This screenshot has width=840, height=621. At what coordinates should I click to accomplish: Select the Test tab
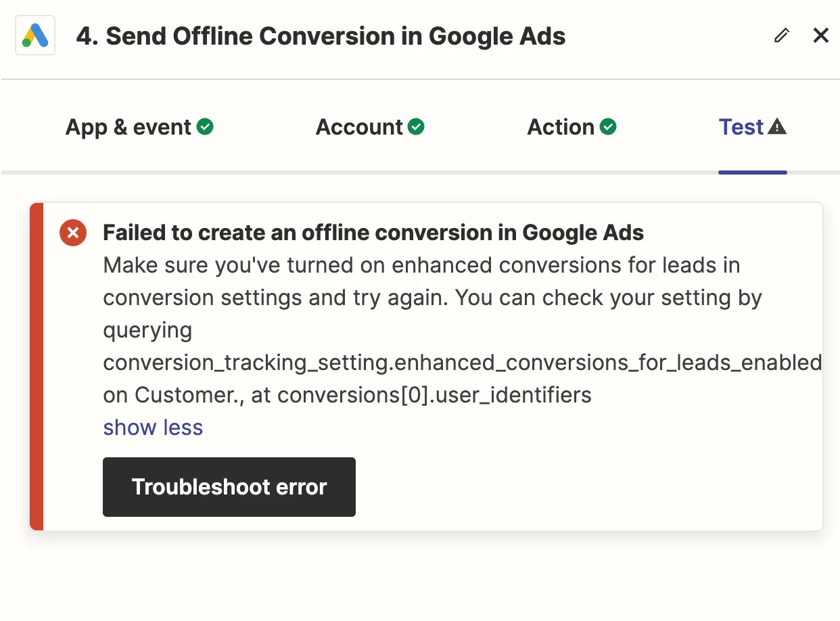(x=753, y=127)
